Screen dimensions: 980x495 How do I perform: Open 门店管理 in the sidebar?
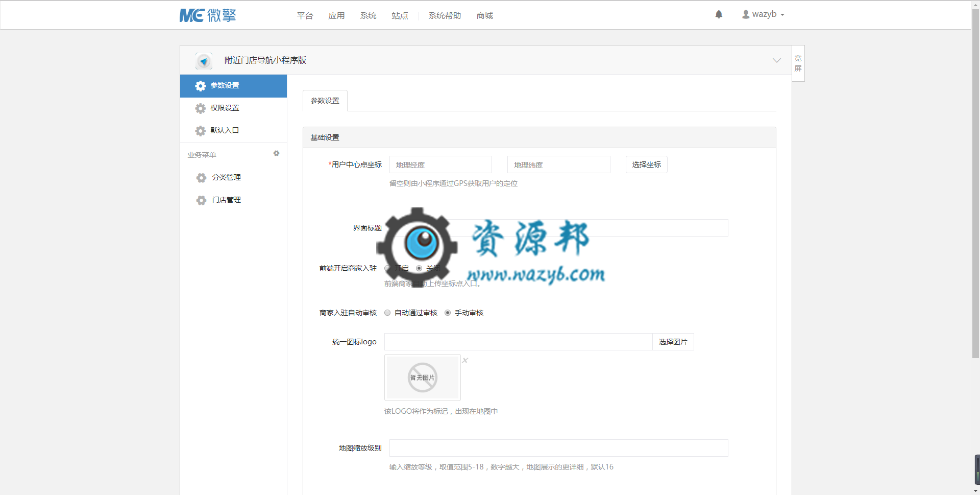pos(233,200)
